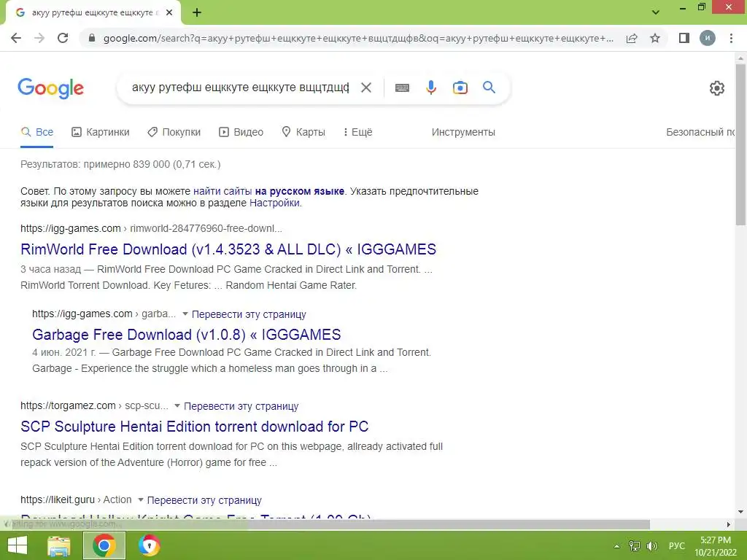Close the Google search tab
Image resolution: width=747 pixels, height=560 pixels.
point(169,12)
